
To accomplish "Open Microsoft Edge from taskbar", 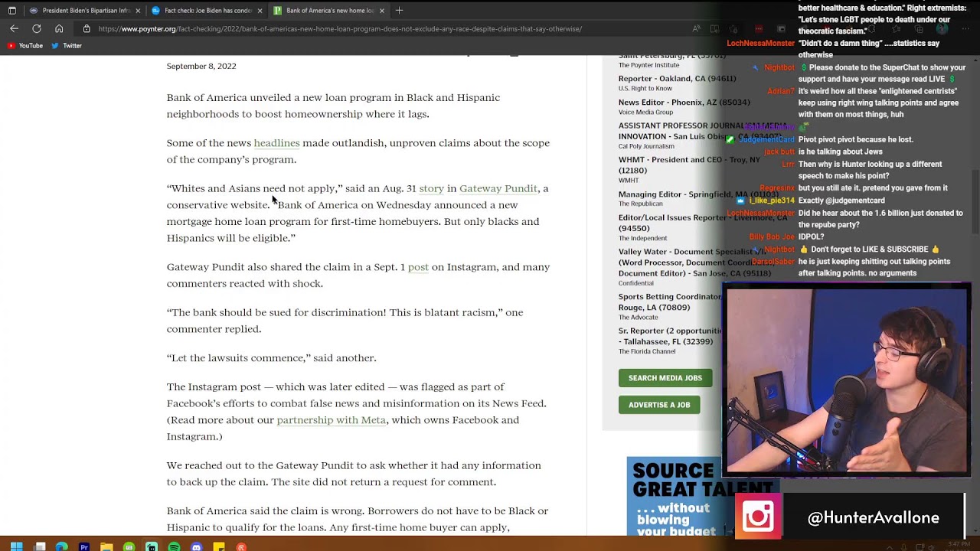I will tap(62, 546).
